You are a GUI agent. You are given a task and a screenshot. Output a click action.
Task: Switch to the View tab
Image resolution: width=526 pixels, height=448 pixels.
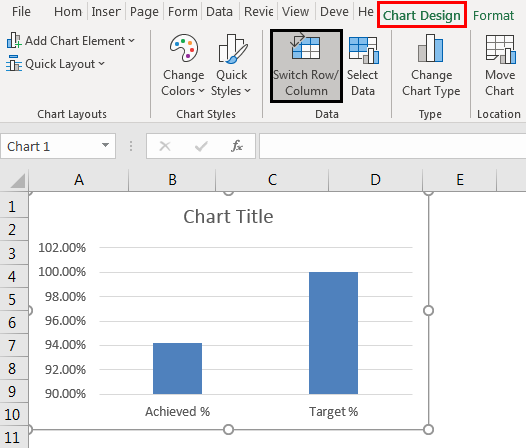296,12
